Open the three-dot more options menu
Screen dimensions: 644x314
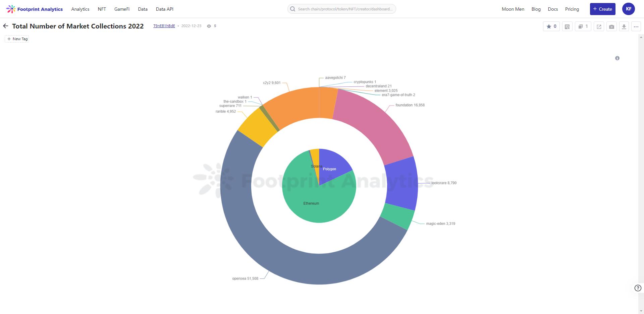(636, 27)
